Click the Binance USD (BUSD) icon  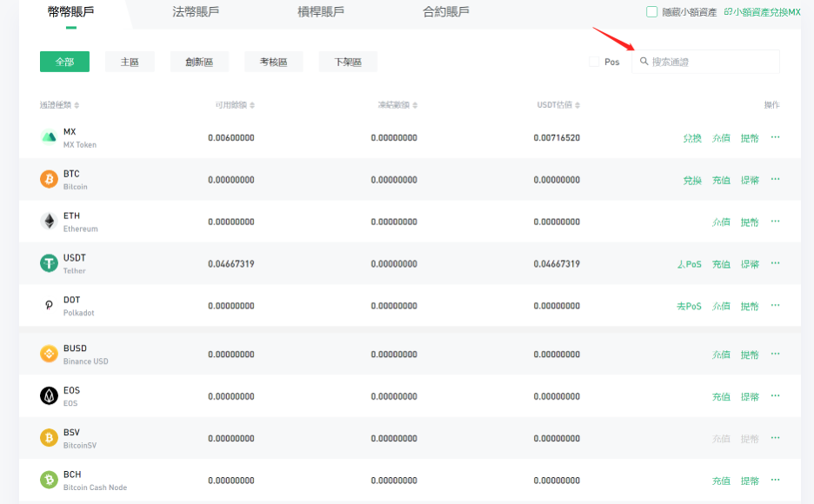tap(50, 354)
